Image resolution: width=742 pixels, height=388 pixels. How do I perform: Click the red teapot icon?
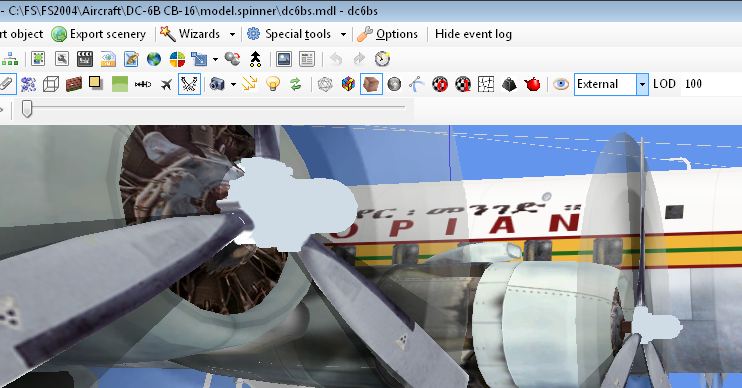[532, 84]
